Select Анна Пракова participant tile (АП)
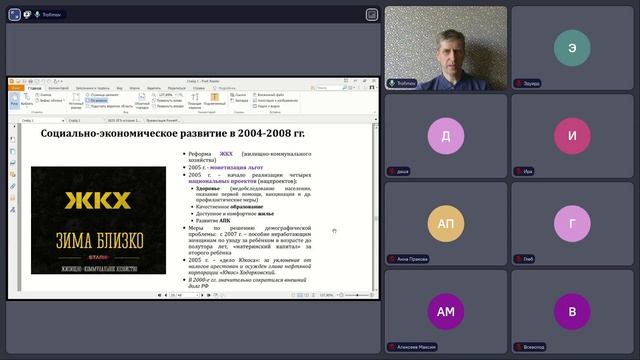The image size is (640, 360). tap(446, 224)
